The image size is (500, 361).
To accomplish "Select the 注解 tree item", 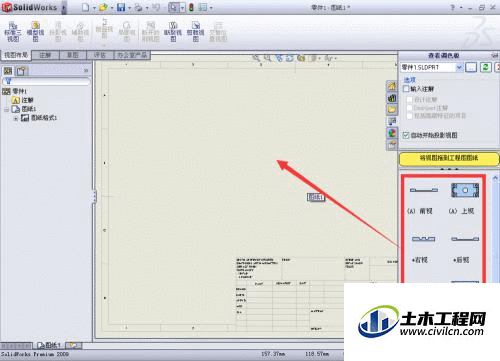I will (x=23, y=100).
